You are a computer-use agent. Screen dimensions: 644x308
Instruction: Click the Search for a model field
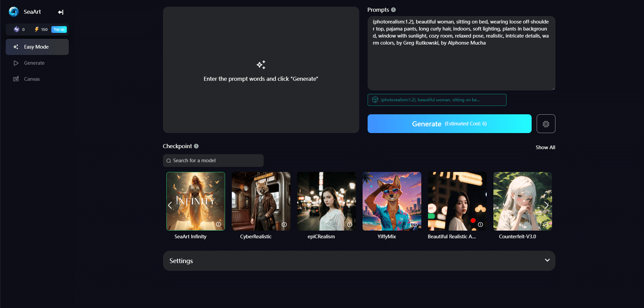tap(213, 161)
